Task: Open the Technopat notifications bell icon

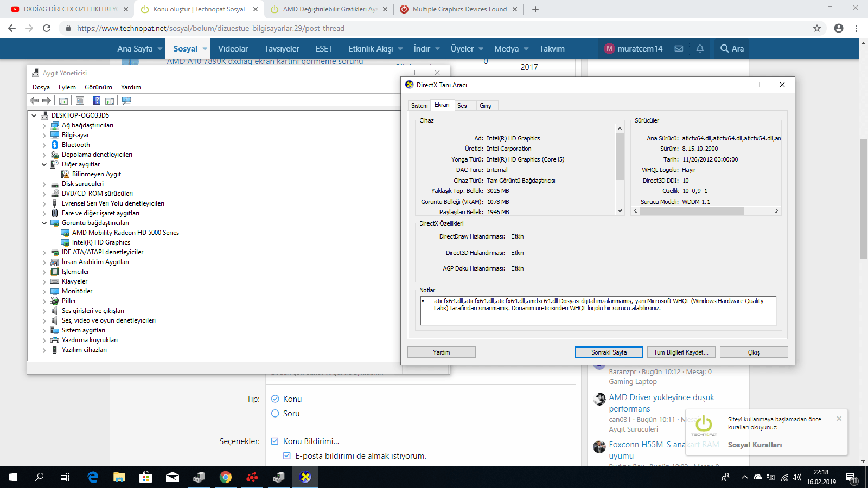Action: tap(700, 48)
